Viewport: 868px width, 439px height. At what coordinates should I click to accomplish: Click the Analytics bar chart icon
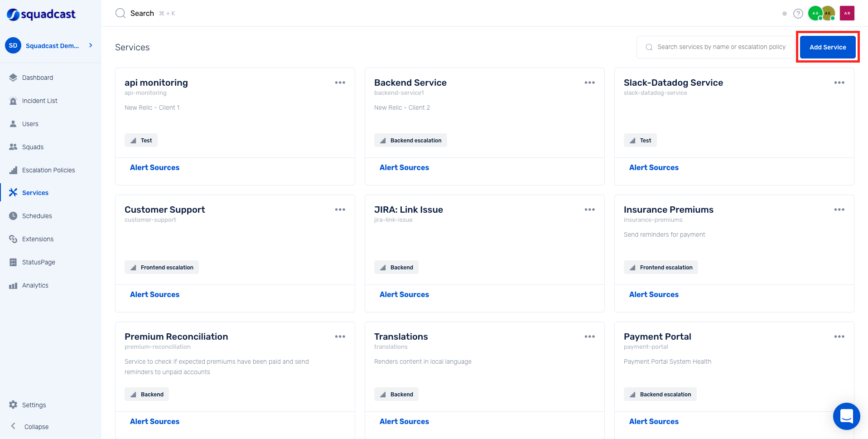[13, 285]
